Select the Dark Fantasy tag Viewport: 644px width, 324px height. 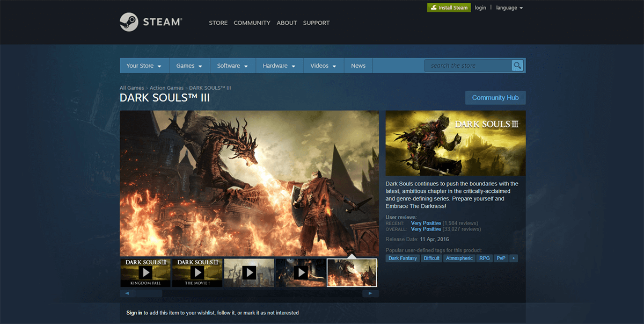[x=402, y=258]
